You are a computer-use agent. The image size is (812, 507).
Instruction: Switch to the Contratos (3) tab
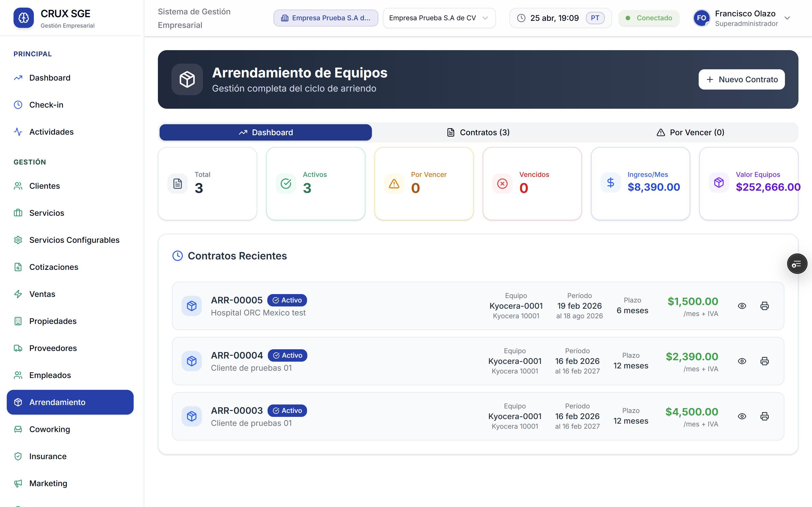(x=478, y=132)
